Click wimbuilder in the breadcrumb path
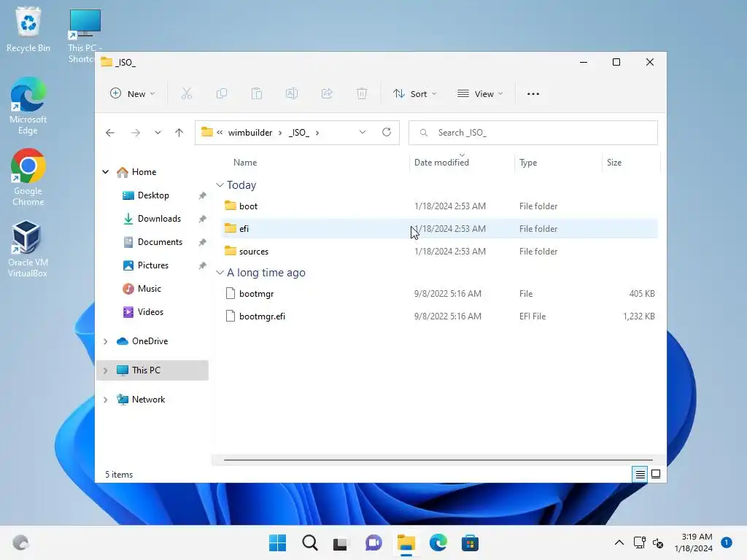This screenshot has height=560, width=747. 250,133
